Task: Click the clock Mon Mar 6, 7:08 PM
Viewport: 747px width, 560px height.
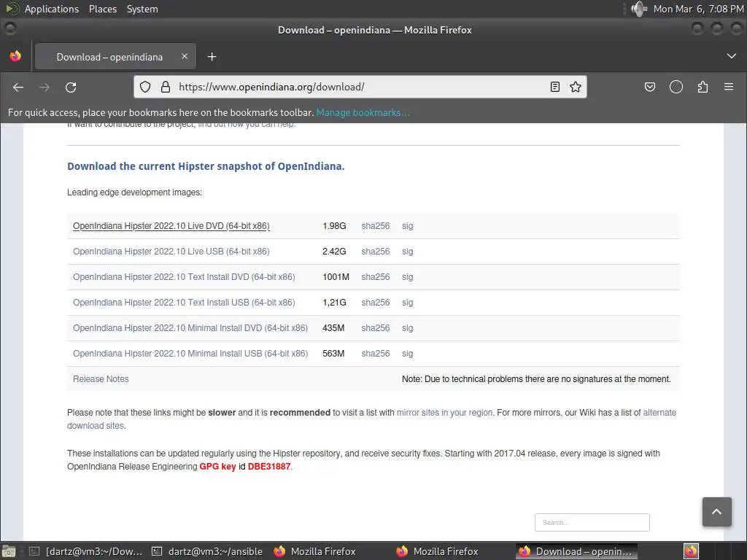Action: pyautogui.click(x=698, y=9)
